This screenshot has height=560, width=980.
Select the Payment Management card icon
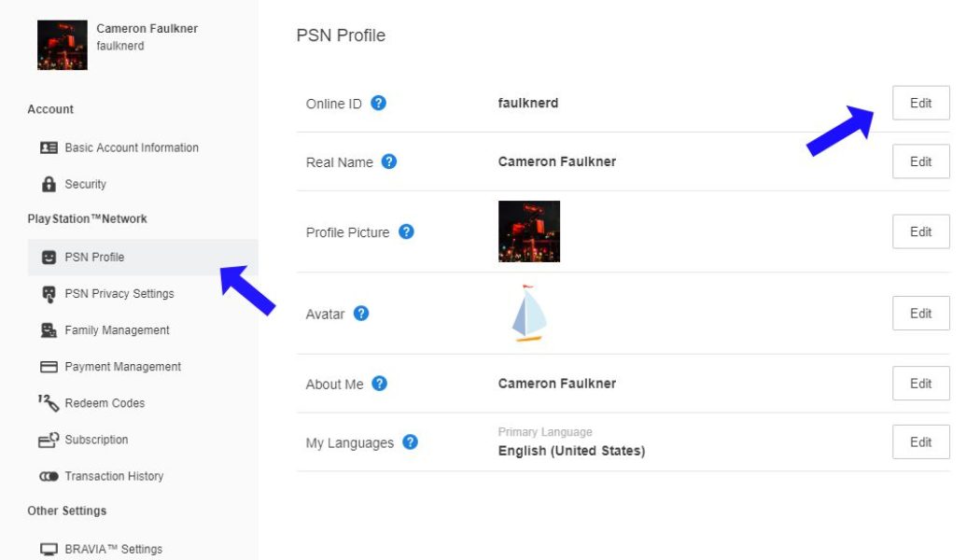48,366
